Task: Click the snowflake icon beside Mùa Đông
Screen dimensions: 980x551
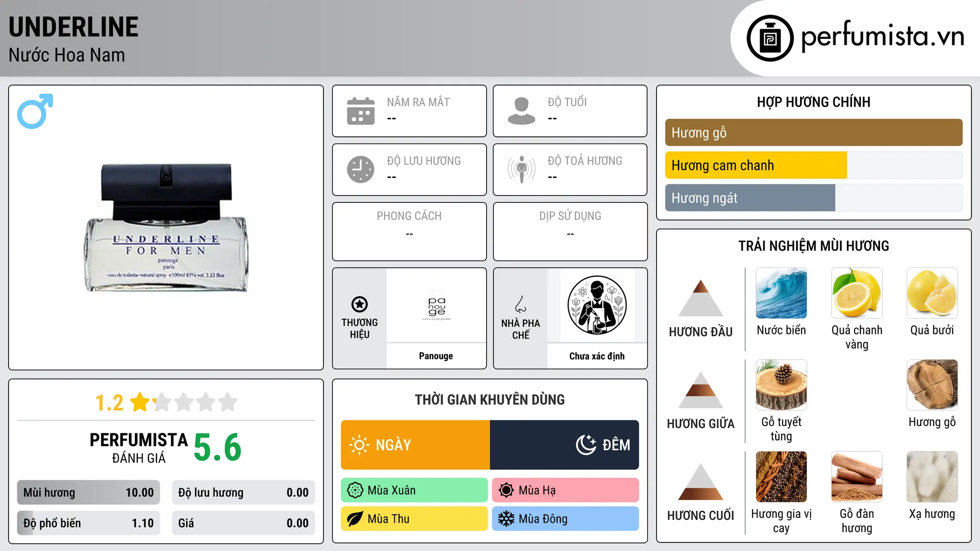Action: 506,519
